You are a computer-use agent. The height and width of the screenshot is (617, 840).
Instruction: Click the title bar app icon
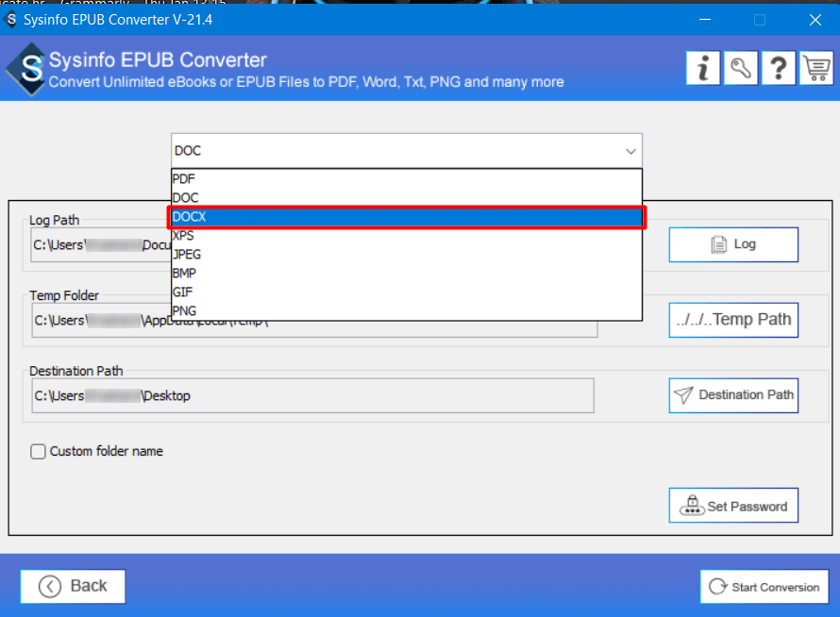pyautogui.click(x=10, y=20)
